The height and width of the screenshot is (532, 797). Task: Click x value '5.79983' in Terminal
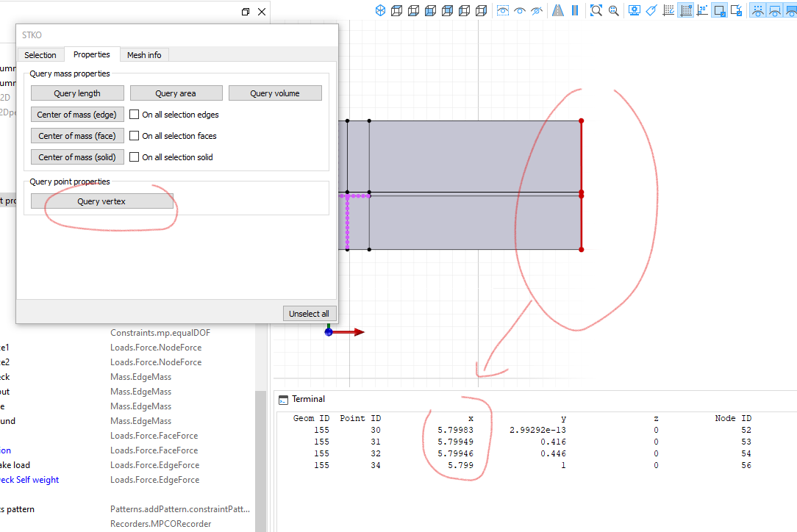click(455, 430)
